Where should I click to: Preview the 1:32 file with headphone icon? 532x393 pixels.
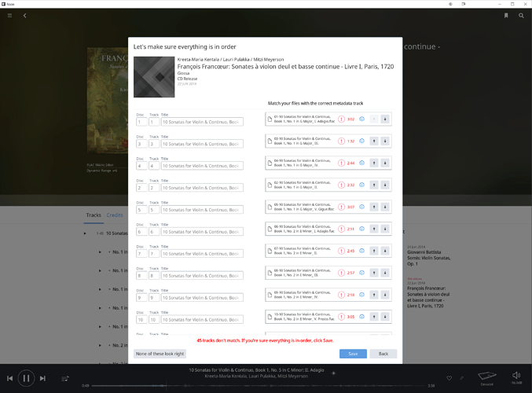[362, 141]
